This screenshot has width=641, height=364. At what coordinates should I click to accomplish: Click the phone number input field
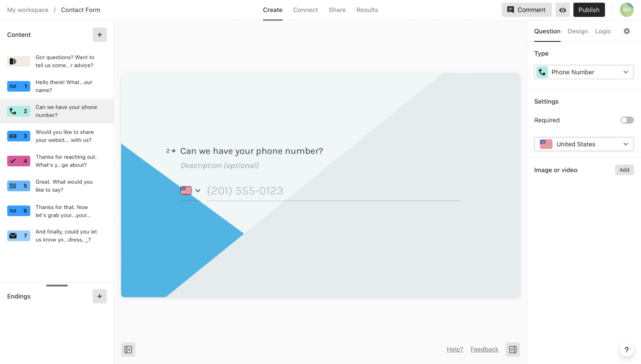coord(333,190)
